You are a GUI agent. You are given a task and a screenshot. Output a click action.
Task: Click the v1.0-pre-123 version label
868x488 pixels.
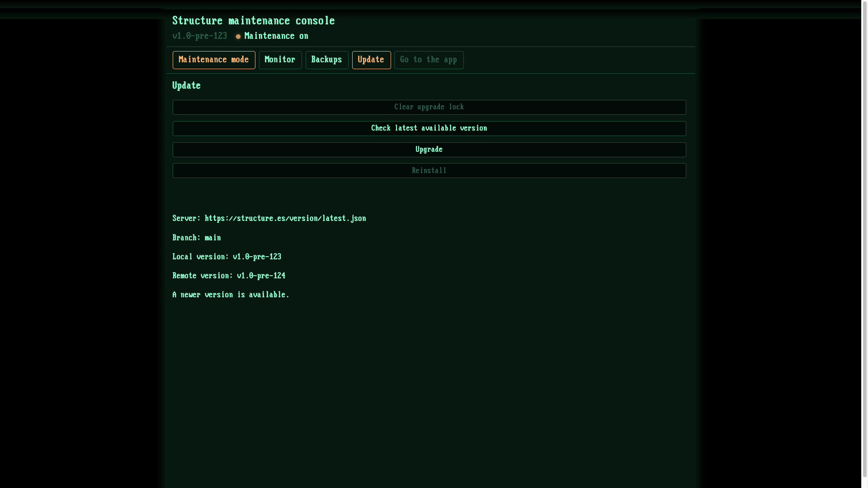[x=199, y=36]
